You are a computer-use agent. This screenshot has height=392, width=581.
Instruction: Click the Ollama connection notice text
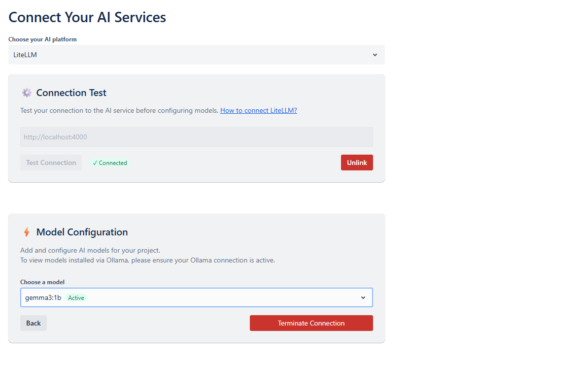point(147,260)
